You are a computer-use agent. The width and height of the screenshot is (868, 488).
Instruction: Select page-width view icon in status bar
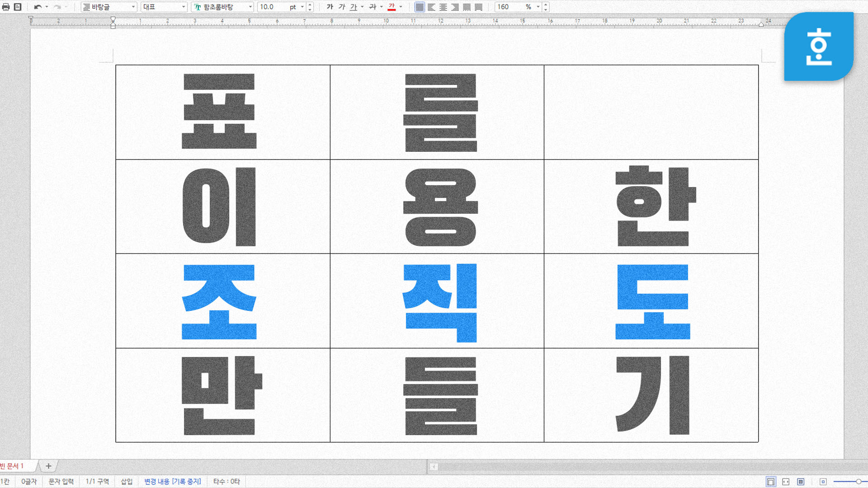786,482
